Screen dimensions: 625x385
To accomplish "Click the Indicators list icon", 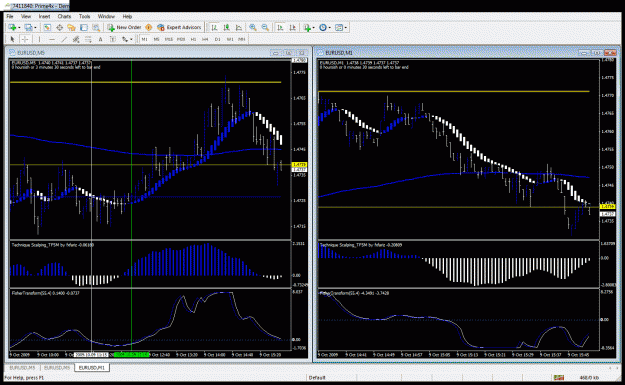I will (x=307, y=28).
